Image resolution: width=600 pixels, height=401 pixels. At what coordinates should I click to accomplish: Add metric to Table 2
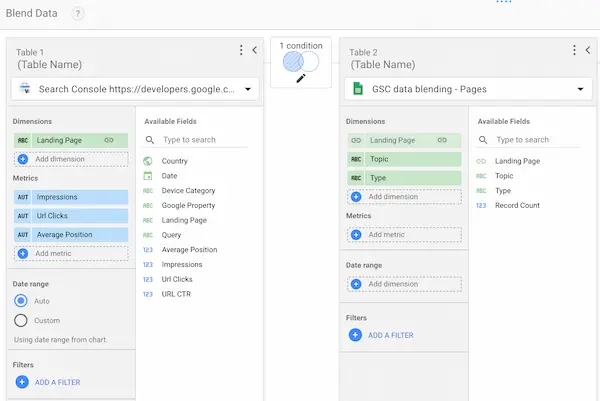coord(404,235)
